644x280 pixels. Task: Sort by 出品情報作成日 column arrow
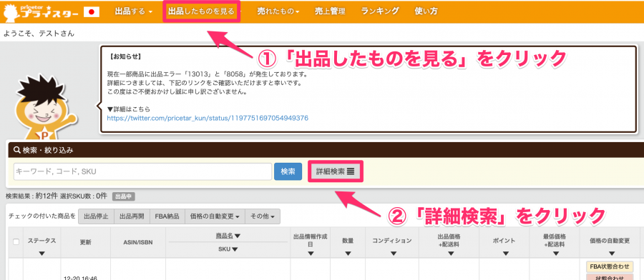click(311, 254)
